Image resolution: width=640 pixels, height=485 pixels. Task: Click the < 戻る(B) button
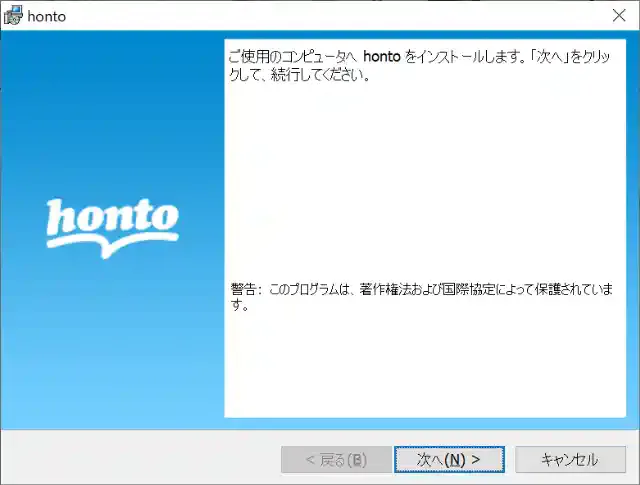point(336,460)
